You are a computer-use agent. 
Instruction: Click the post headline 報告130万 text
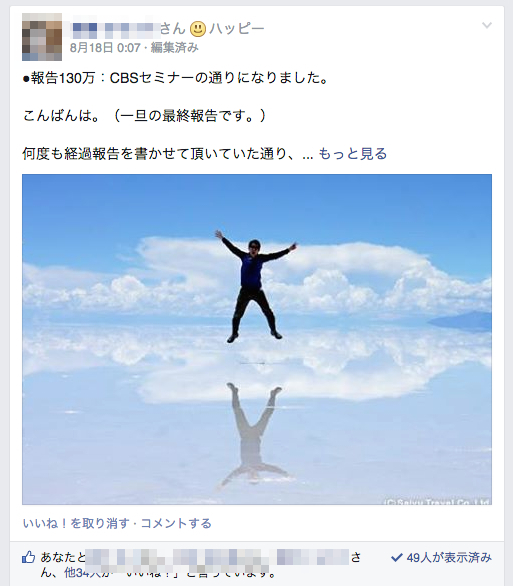[176, 78]
